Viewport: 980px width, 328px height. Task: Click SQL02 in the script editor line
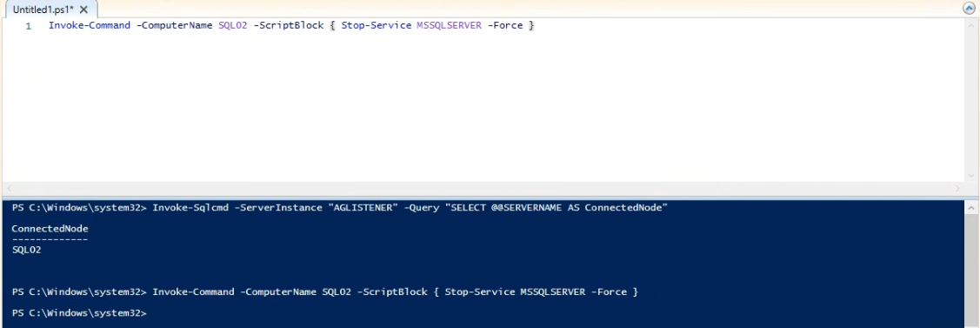pos(232,25)
